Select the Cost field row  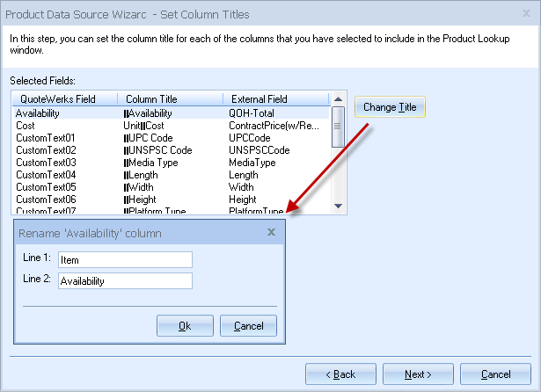(172, 126)
